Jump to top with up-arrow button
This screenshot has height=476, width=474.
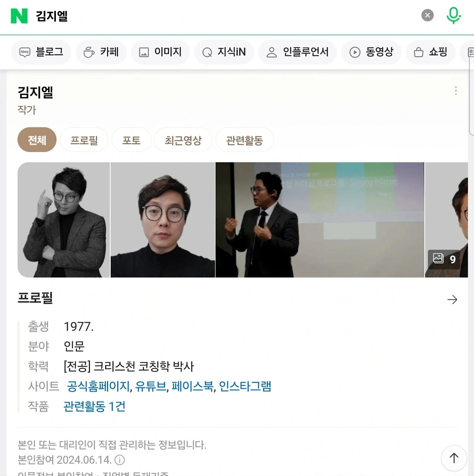454,458
